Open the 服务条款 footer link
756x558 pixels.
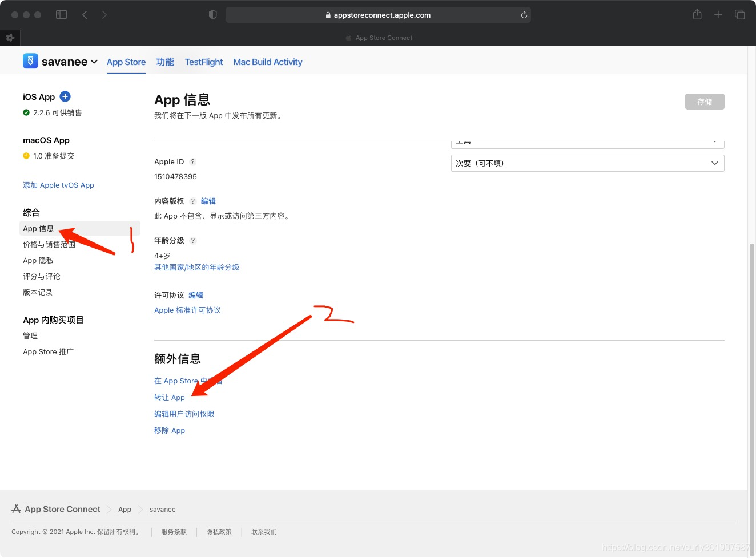[x=174, y=531]
